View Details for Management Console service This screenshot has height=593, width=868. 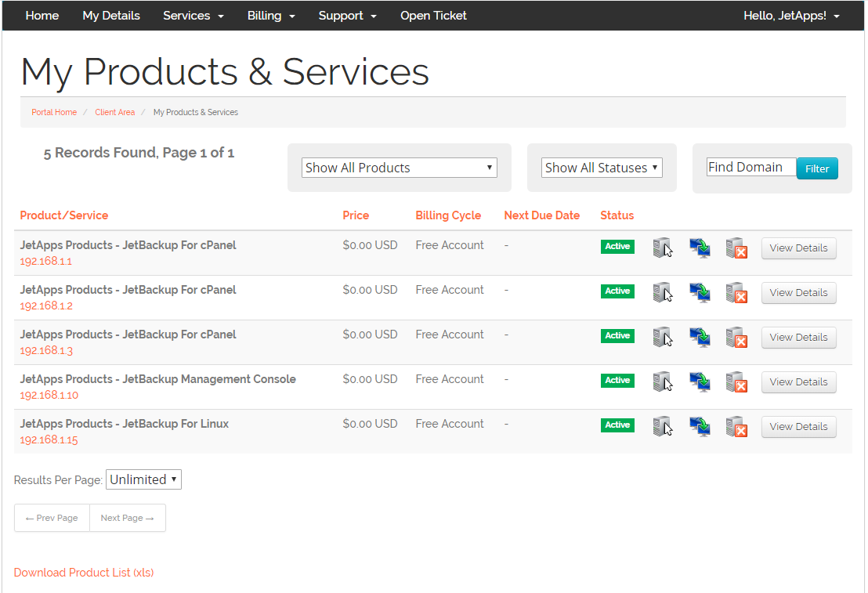(799, 382)
